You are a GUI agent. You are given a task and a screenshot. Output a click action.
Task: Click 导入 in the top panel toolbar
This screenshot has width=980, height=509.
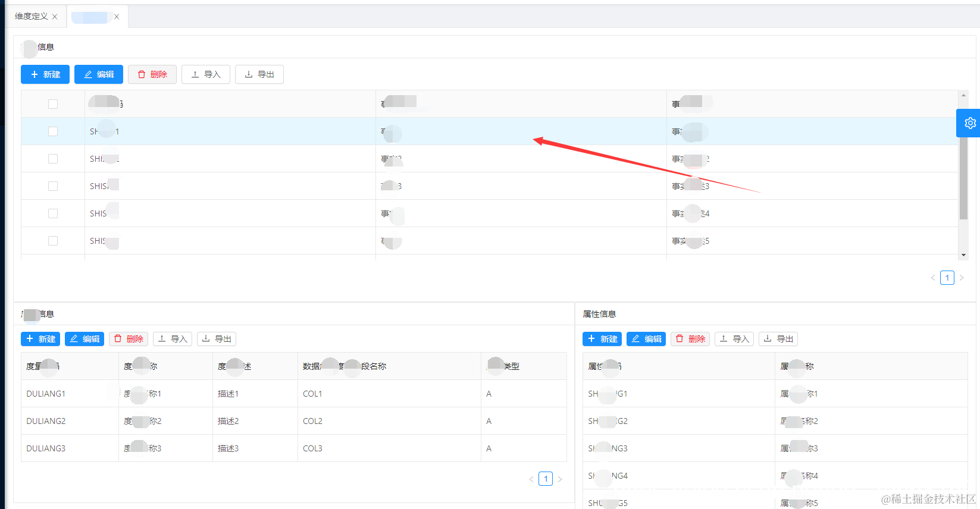tap(206, 74)
